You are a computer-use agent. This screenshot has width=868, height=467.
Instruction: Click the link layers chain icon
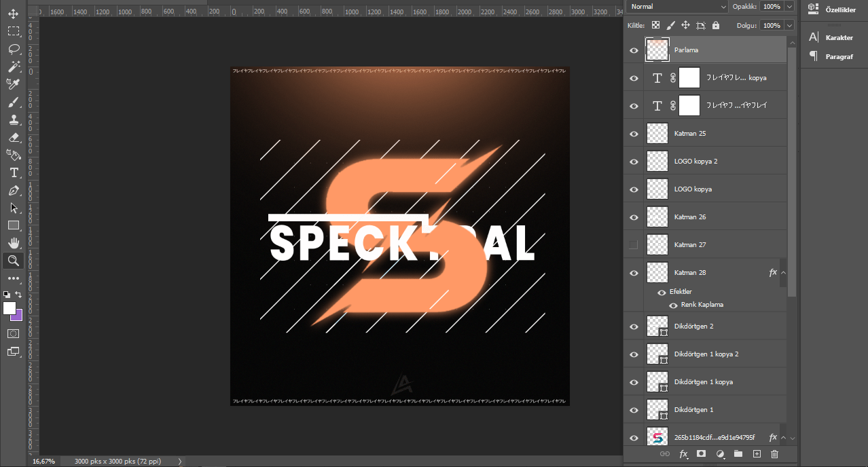(665, 453)
